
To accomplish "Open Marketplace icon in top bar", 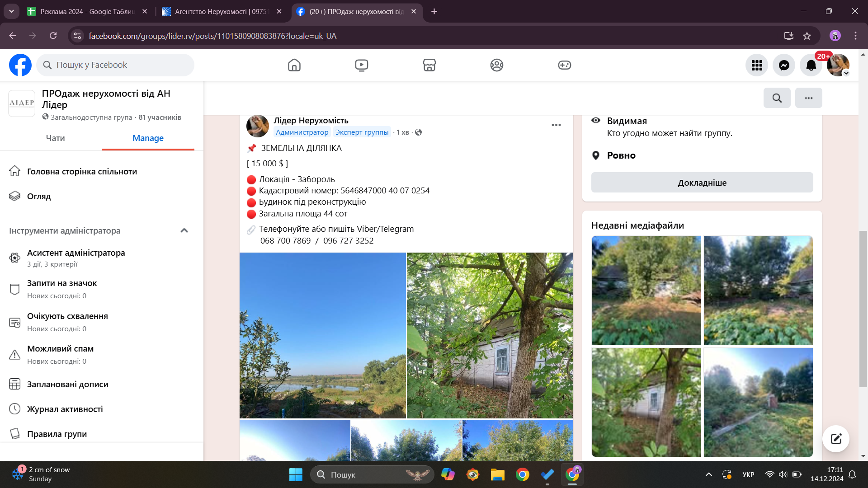I will coord(429,65).
